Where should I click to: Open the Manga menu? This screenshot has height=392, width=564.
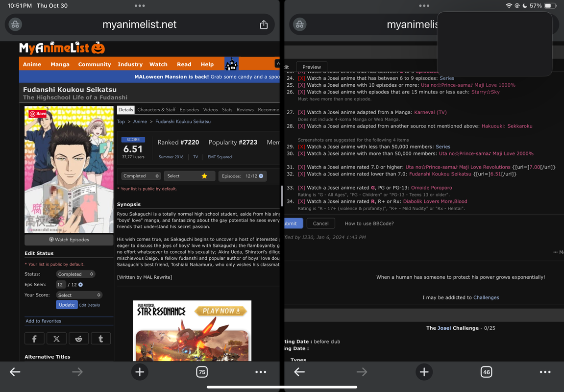[x=60, y=64]
